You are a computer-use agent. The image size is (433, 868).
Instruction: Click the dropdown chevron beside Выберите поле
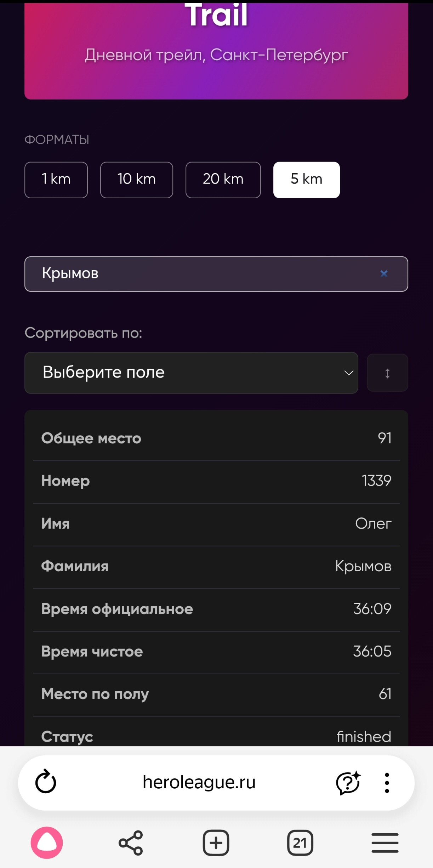[349, 373]
